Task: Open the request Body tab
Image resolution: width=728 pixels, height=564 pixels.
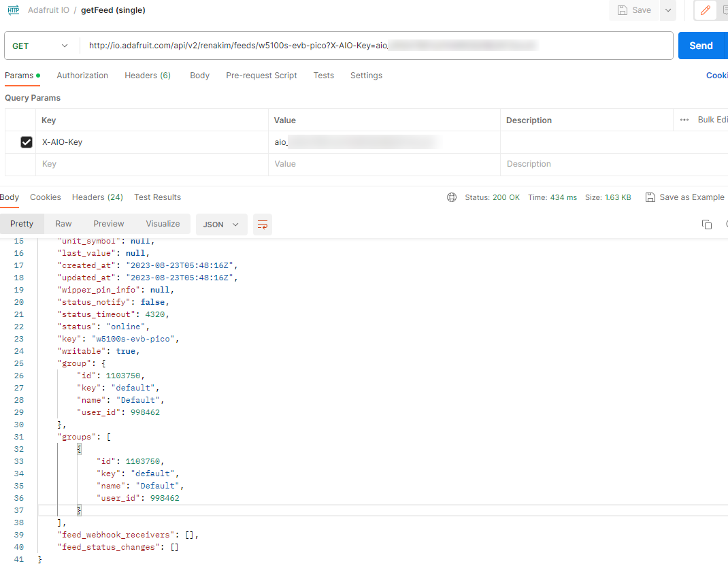Action: pos(199,76)
